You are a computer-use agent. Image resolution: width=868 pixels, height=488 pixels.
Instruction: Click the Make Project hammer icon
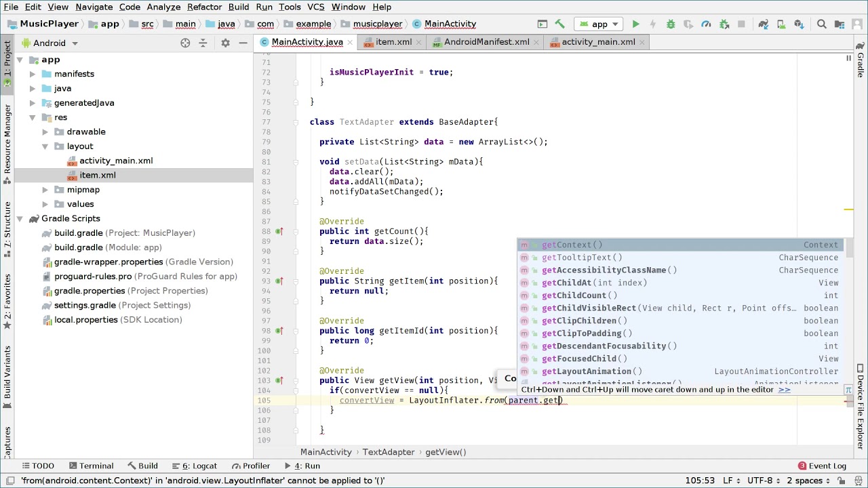[559, 24]
